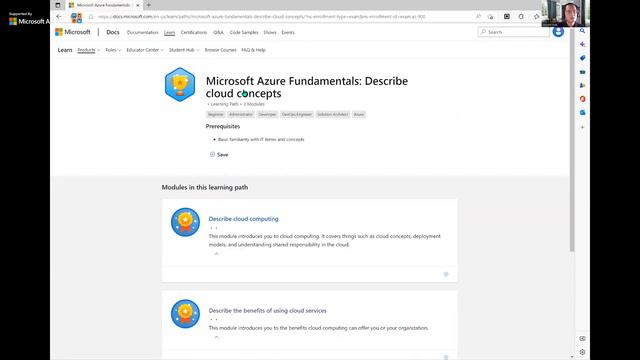Click the sidebar settings gear icon
The width and height of the screenshot is (640, 360).
582,352
